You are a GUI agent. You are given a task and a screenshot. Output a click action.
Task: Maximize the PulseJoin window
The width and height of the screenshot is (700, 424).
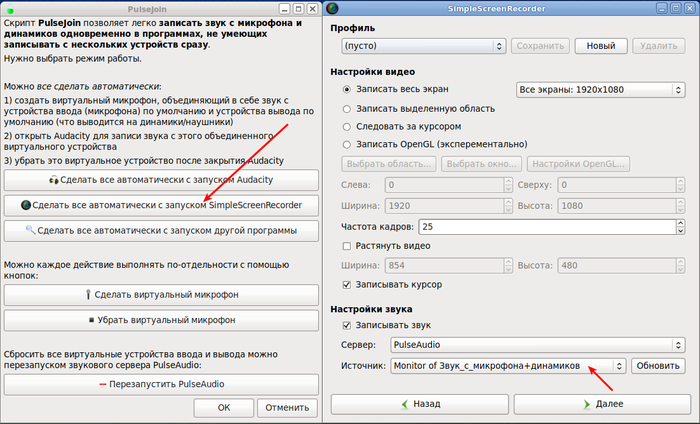tap(299, 8)
